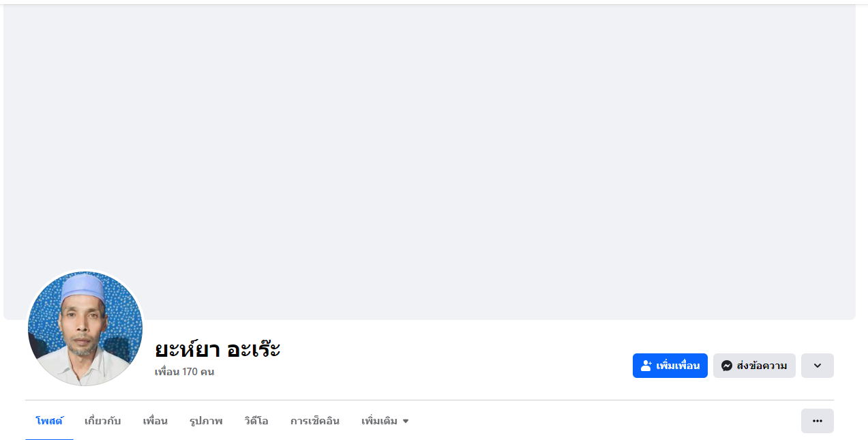The width and height of the screenshot is (868, 440).
Task: Open the เพื่อน 170 คน friends count link
Action: tap(184, 372)
